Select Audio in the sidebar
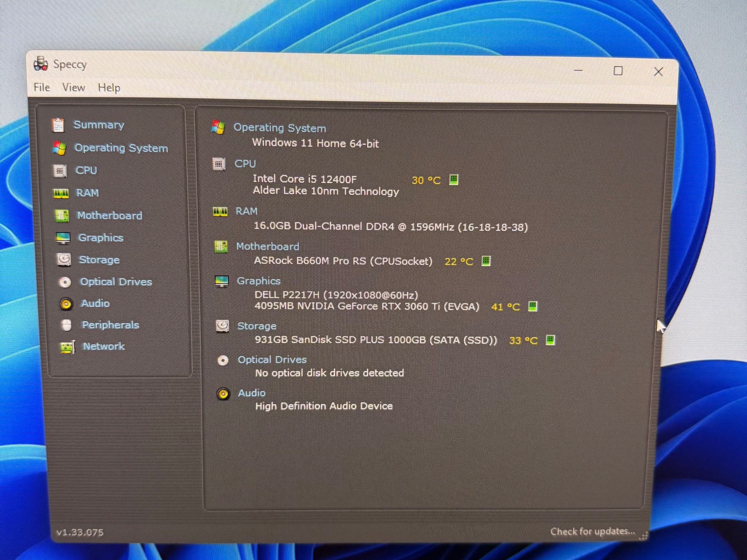This screenshot has width=747, height=560. point(95,303)
